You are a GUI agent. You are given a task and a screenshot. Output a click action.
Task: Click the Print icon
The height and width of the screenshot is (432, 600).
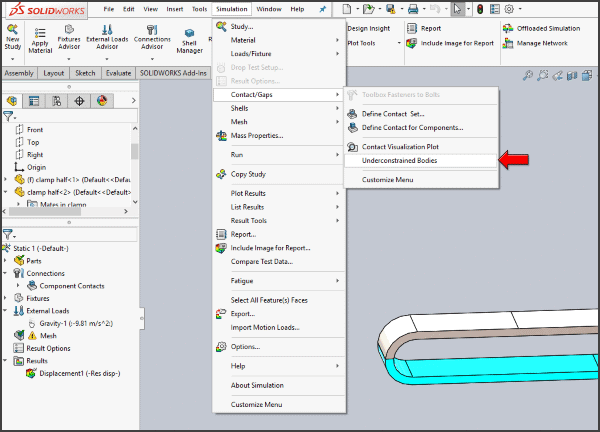pyautogui.click(x=413, y=9)
